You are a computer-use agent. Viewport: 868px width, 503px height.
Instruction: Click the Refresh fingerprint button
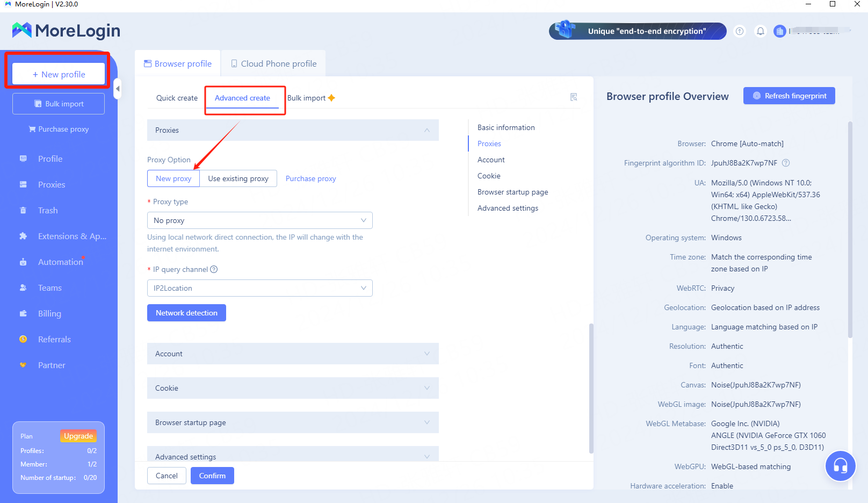click(789, 96)
